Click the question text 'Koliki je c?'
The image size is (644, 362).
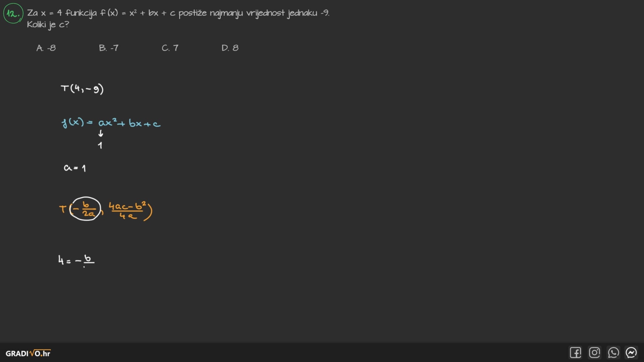(48, 24)
